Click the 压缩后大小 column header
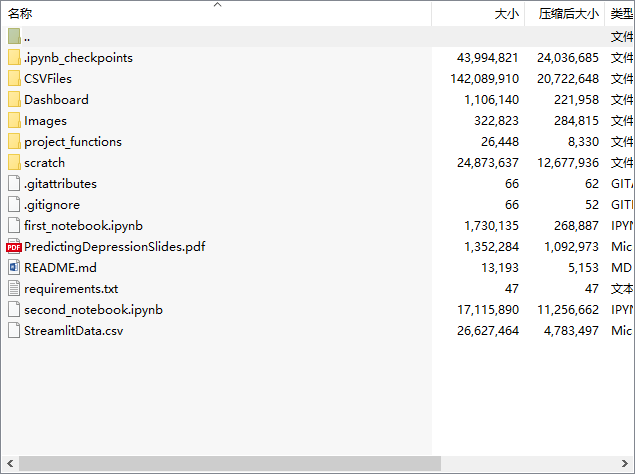Image resolution: width=635 pixels, height=474 pixels. 568,14
